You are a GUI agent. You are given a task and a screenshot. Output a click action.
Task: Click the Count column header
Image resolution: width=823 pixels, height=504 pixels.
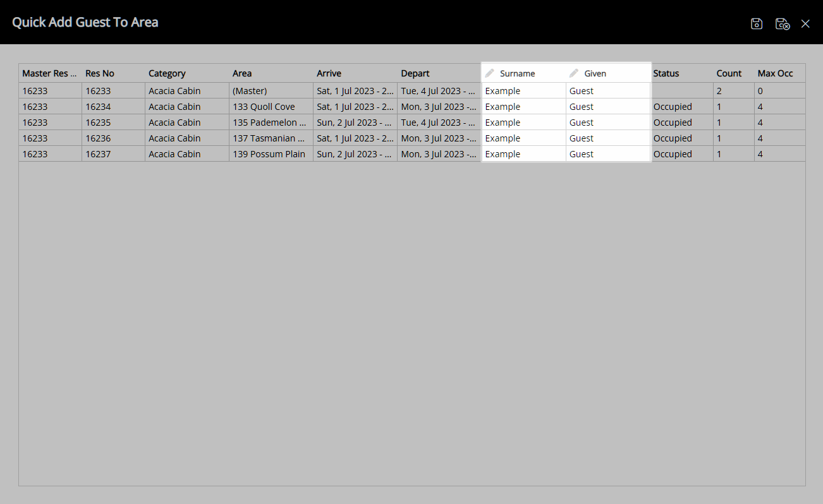pos(734,73)
